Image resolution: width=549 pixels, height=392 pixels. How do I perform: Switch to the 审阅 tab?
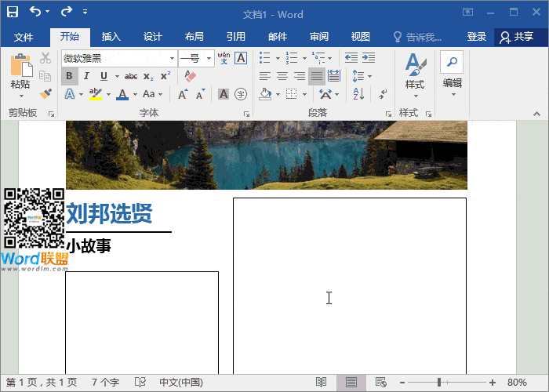(319, 37)
